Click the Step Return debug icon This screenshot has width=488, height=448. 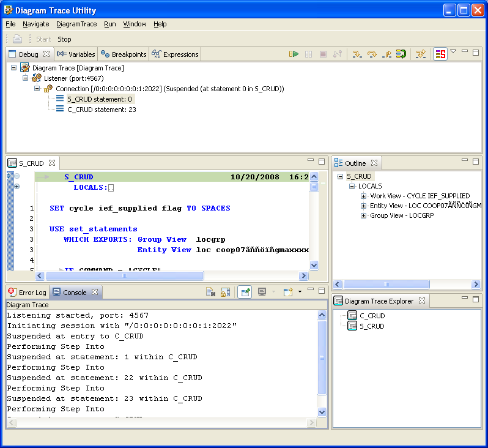(386, 54)
